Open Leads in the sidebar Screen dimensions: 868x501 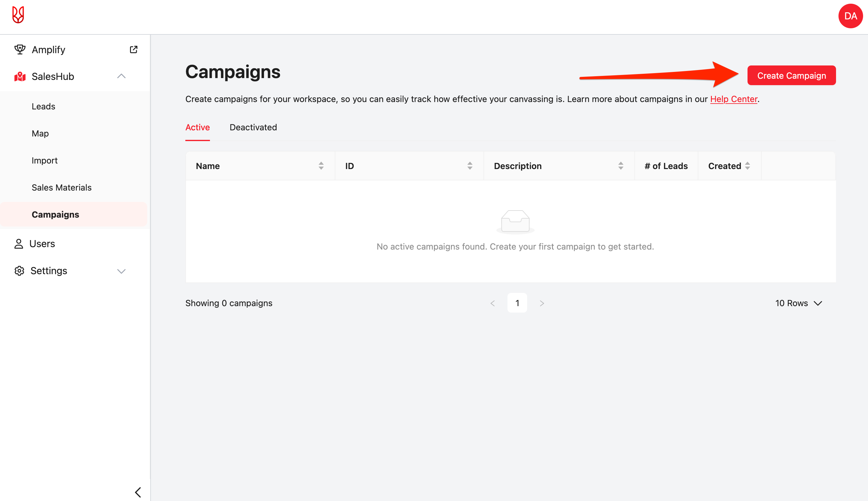click(43, 106)
